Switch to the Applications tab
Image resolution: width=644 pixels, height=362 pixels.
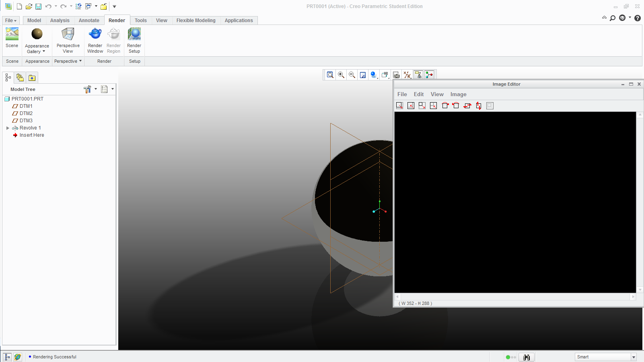coord(239,20)
